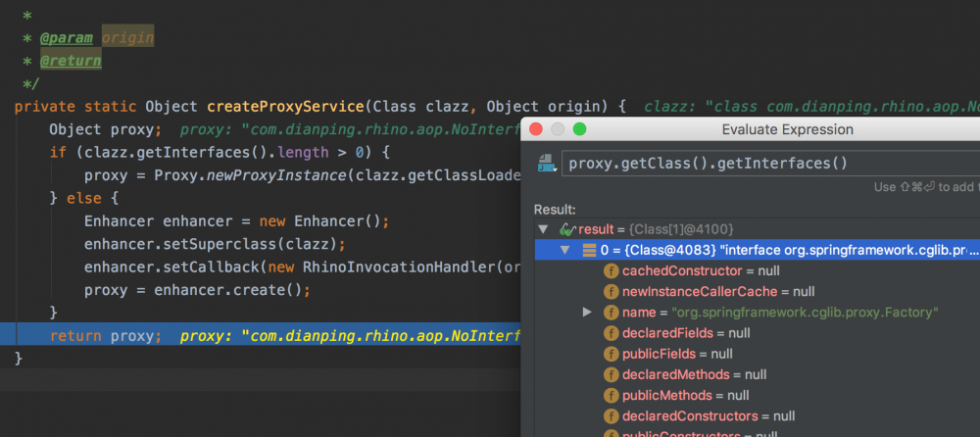Click the '} else {' line in the editor
The height and width of the screenshot is (437, 980).
(83, 199)
